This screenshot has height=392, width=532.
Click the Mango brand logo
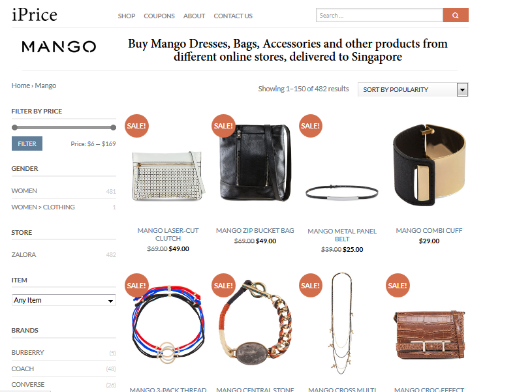click(x=59, y=47)
